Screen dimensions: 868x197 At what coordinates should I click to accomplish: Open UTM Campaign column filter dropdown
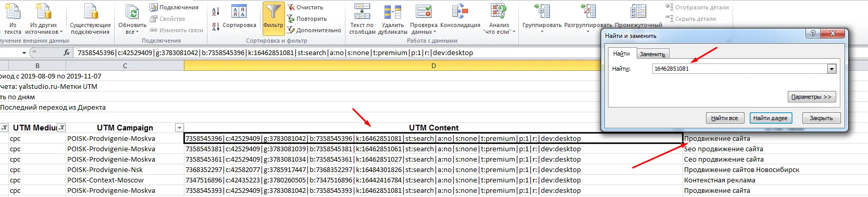179,128
